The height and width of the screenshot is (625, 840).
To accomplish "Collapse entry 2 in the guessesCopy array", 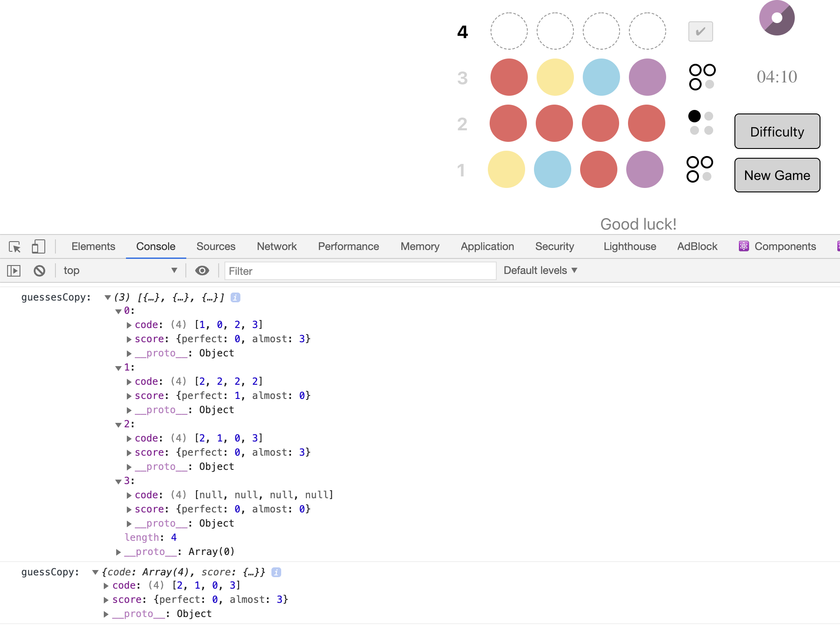I will (118, 424).
